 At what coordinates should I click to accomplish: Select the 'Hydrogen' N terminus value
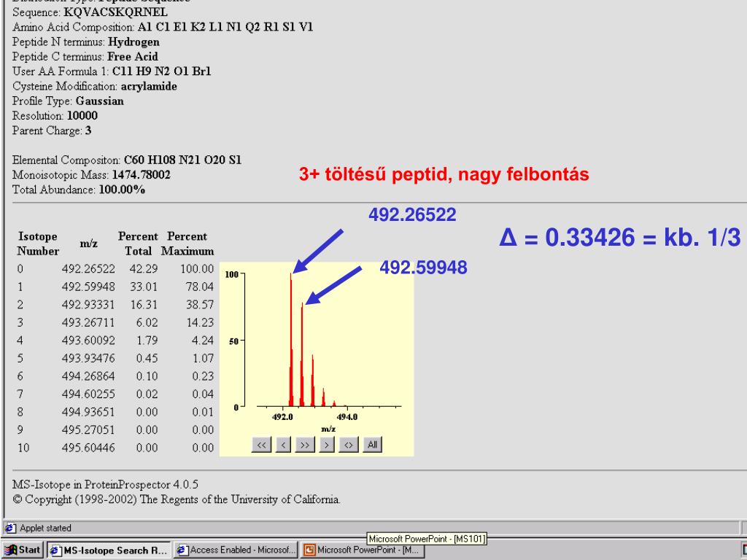click(134, 42)
